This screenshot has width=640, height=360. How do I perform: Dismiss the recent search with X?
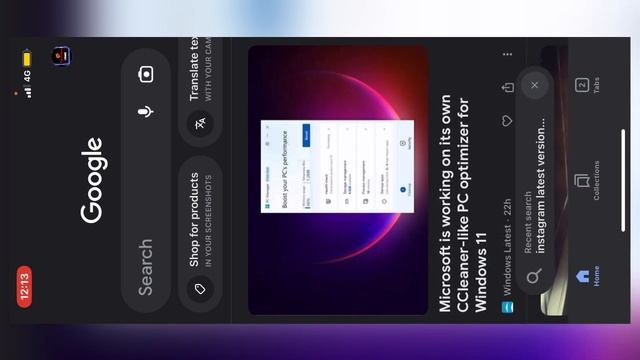(x=535, y=85)
